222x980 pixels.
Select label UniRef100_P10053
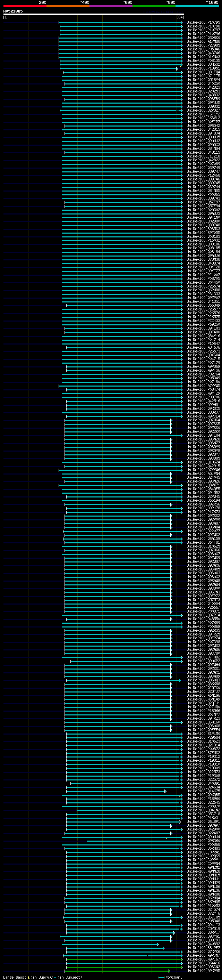pyautogui.click(x=203, y=906)
